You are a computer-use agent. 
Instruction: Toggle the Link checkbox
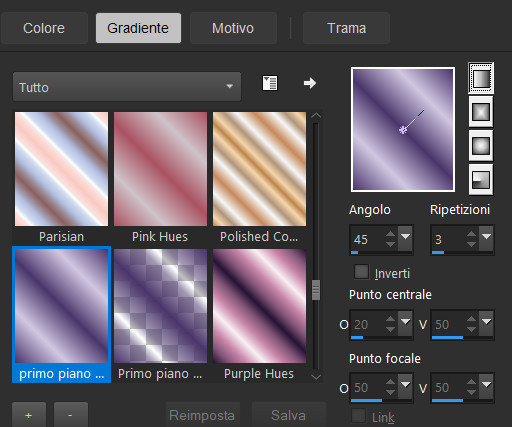(358, 416)
